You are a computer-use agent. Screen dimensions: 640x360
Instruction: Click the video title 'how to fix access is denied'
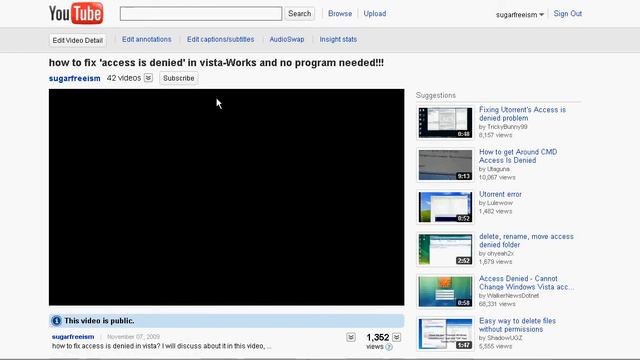[x=216, y=62]
